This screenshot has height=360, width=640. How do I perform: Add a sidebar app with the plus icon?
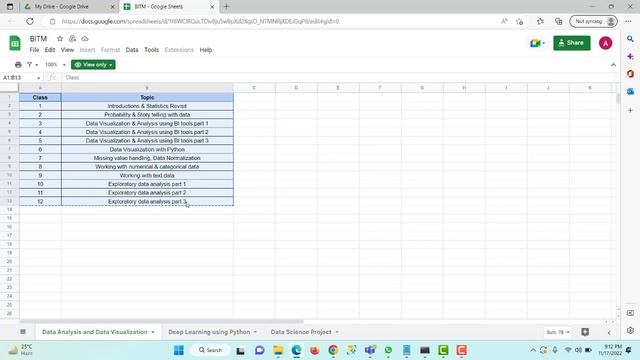click(x=630, y=110)
